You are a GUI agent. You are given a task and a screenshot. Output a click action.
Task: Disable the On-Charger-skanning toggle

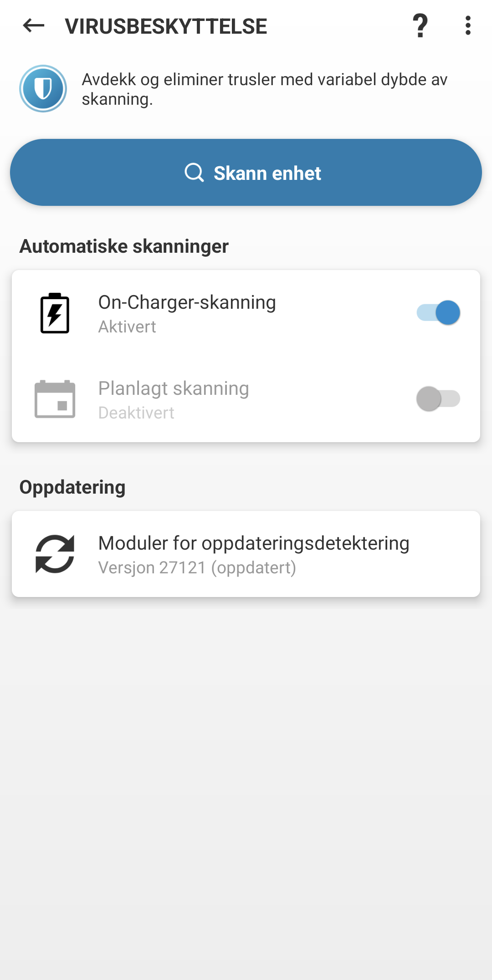pos(439,312)
